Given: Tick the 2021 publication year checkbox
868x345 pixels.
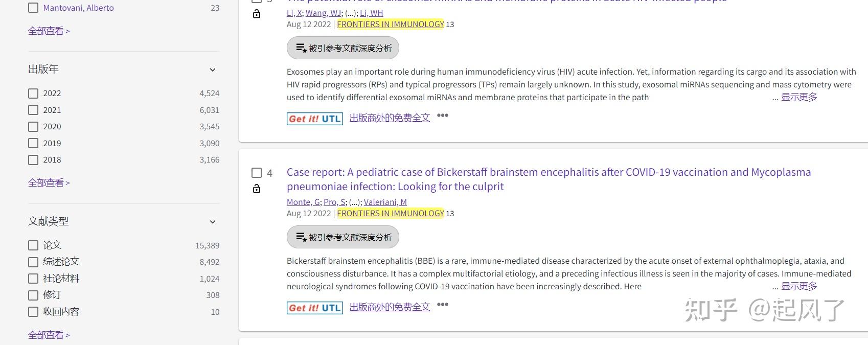Looking at the screenshot, I should tap(33, 110).
